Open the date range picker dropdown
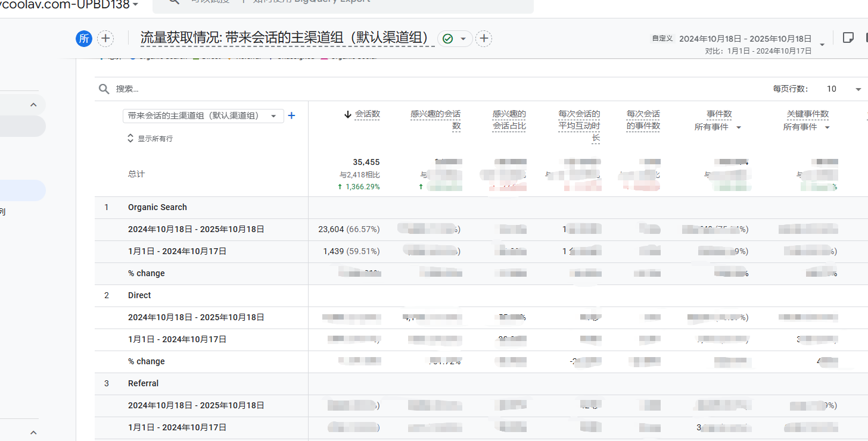Viewport: 868px width, 441px height. point(822,45)
